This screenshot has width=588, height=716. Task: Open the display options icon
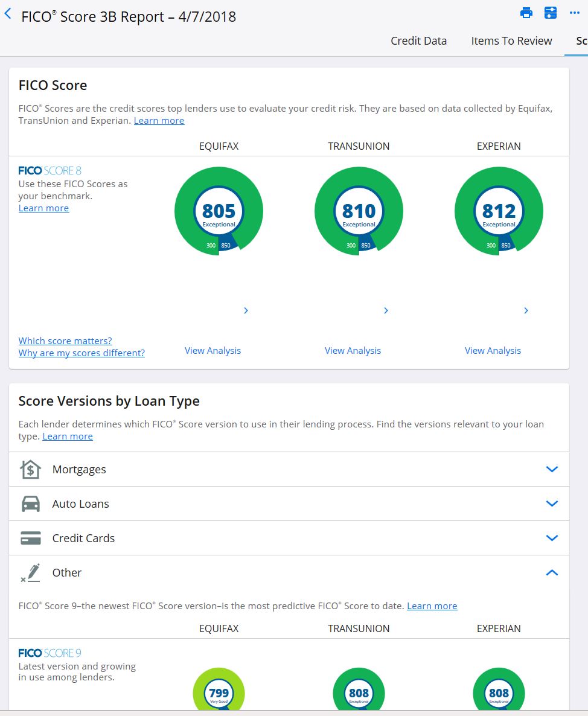click(551, 13)
